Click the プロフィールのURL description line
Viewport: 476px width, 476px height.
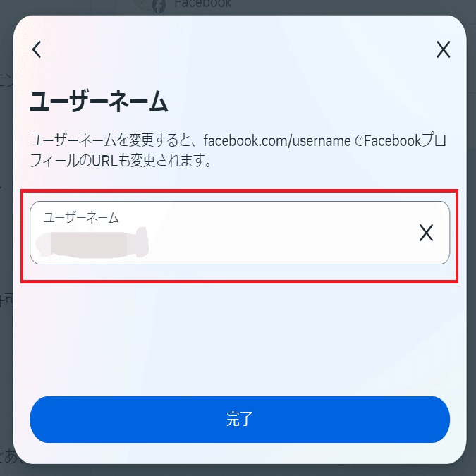[x=121, y=160]
